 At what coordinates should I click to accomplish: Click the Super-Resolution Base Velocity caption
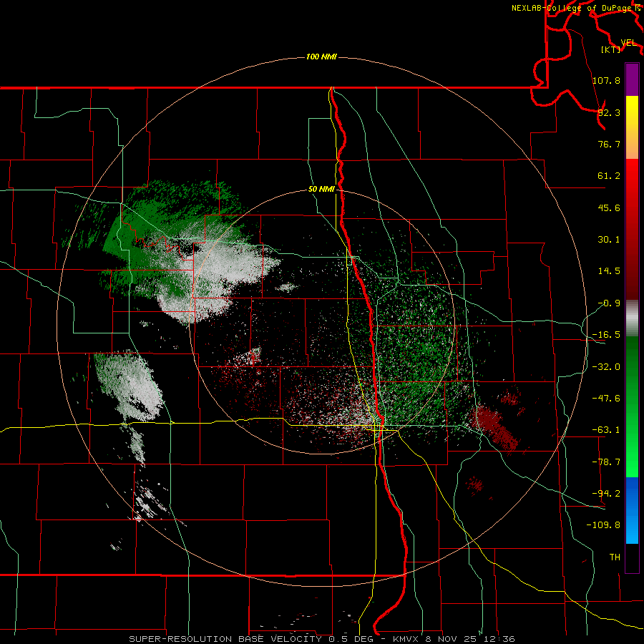click(x=322, y=639)
